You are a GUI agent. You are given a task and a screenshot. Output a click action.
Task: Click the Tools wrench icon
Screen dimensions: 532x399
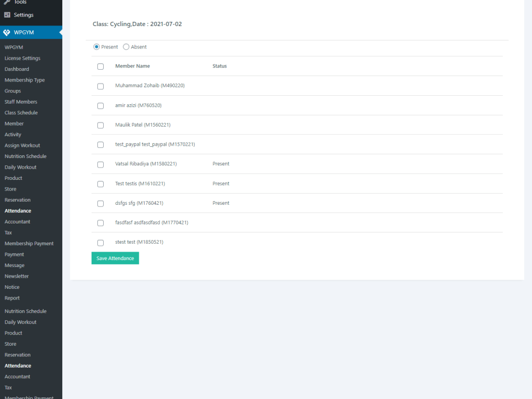point(7,2)
